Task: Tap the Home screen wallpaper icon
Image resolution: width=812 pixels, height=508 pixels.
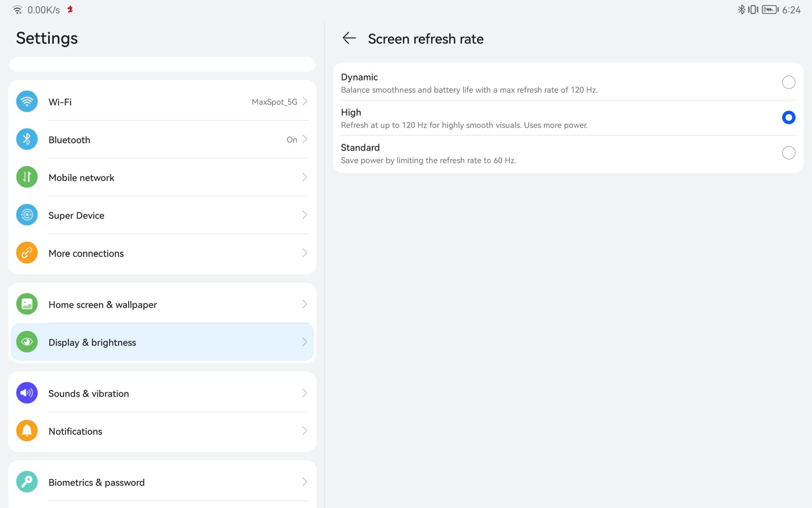Action: (27, 304)
